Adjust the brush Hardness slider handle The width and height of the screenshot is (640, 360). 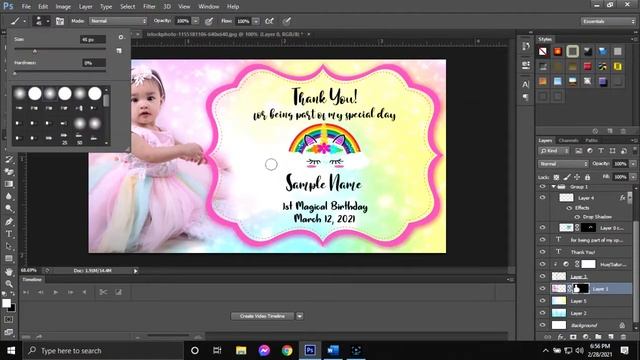click(15, 73)
